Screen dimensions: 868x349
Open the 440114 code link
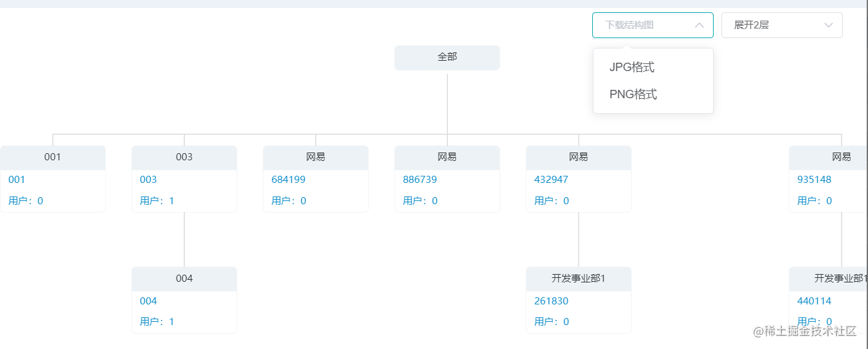coord(814,301)
